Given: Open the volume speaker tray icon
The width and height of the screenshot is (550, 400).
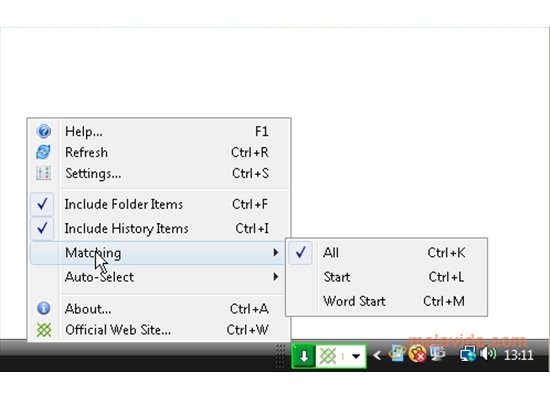Looking at the screenshot, I should click(x=488, y=354).
